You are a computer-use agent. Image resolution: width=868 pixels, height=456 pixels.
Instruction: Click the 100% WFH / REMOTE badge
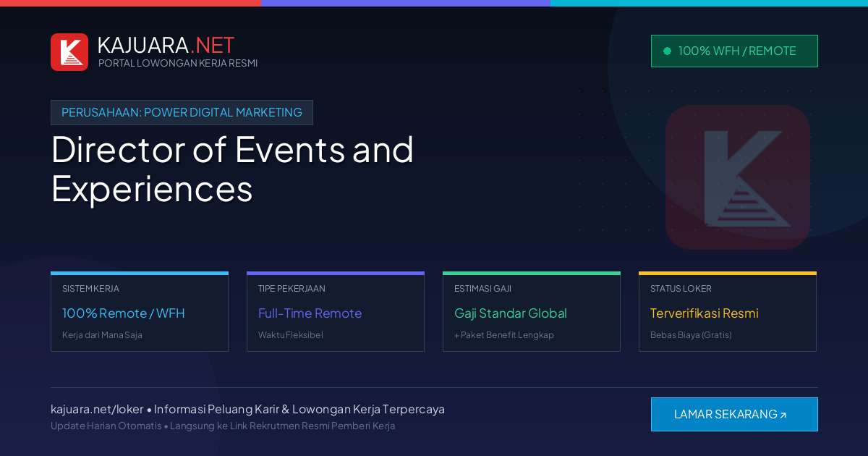click(734, 51)
